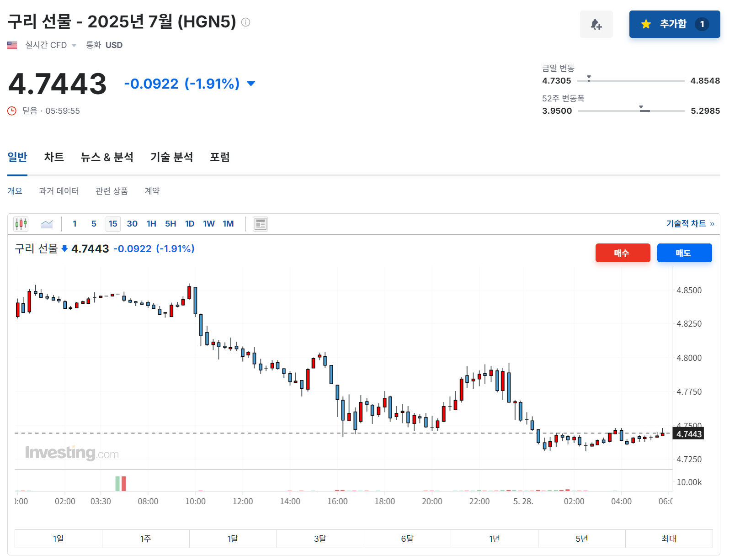Click the star Add to watchlist button
Screen dimensions: 740x560
pos(674,24)
